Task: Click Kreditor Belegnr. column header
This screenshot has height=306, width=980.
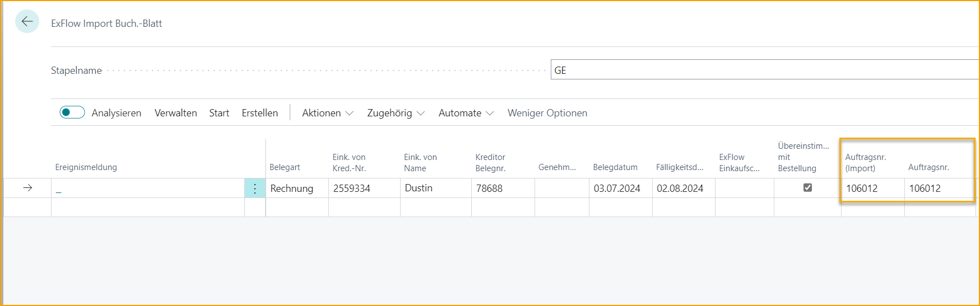Action: tap(490, 162)
